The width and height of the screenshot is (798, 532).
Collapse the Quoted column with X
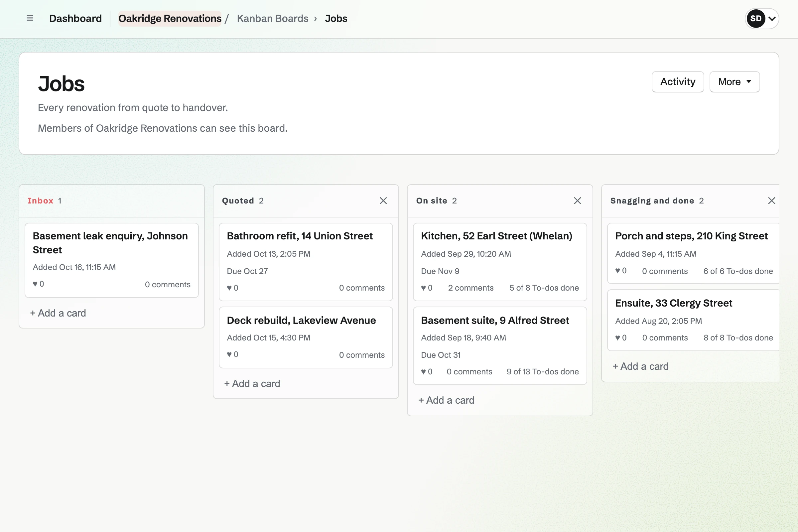pos(383,201)
